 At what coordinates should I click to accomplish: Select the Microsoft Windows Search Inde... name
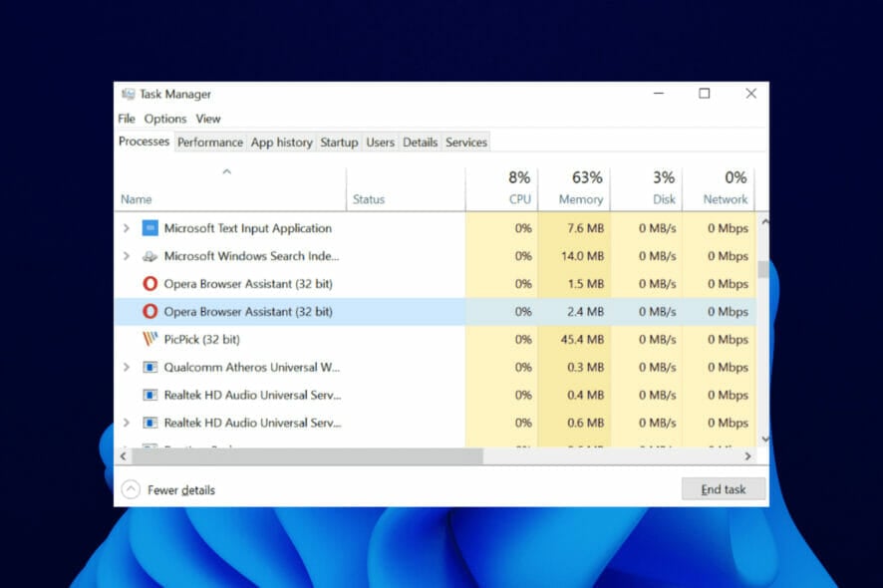pyautogui.click(x=252, y=256)
